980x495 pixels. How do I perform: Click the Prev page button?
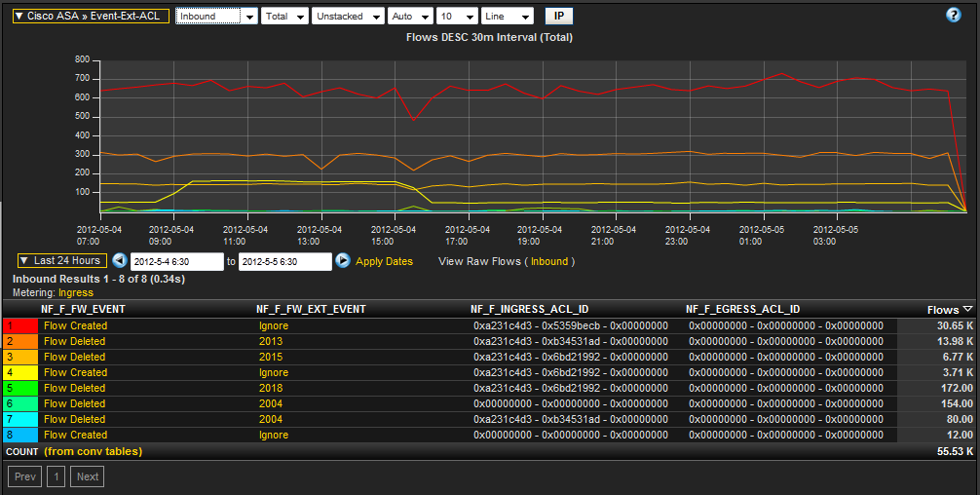pyautogui.click(x=24, y=476)
